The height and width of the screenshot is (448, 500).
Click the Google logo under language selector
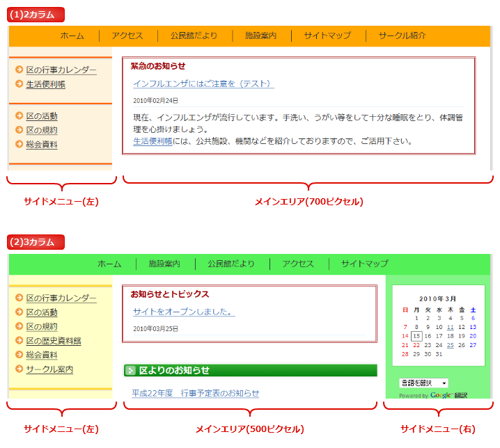[x=441, y=395]
